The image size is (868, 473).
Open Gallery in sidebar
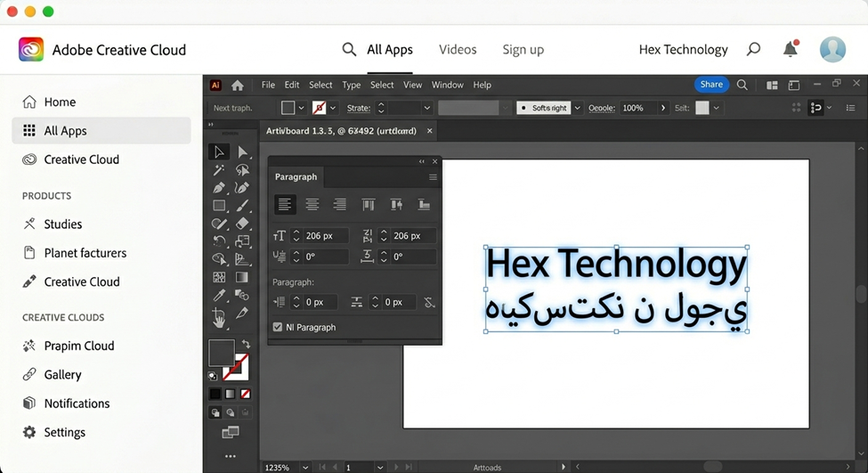coord(101,374)
